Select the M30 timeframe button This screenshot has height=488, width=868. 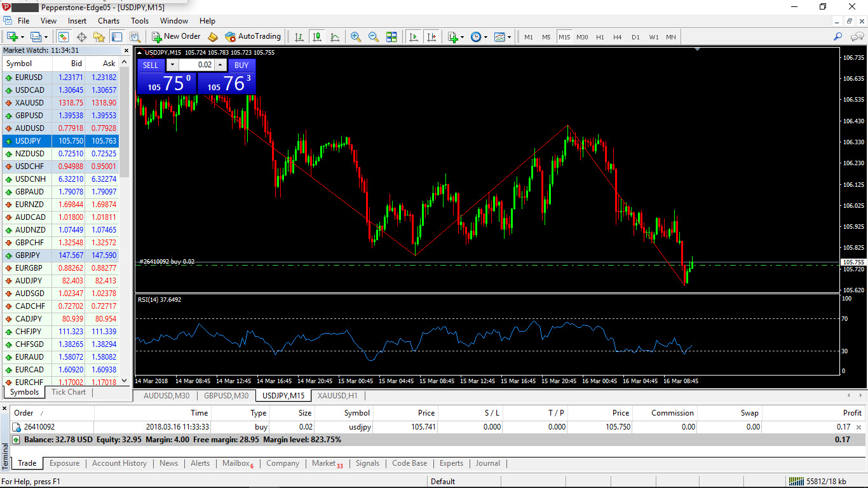point(582,37)
